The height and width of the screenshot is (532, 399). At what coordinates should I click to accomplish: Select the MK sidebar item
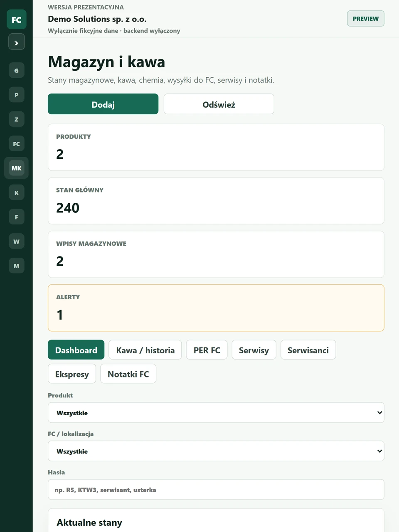click(x=17, y=168)
